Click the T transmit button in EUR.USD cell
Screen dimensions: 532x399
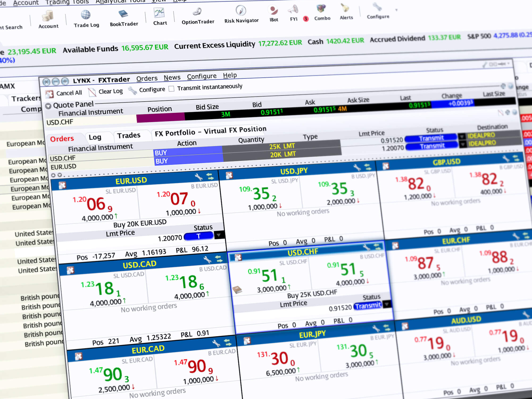[x=198, y=236]
